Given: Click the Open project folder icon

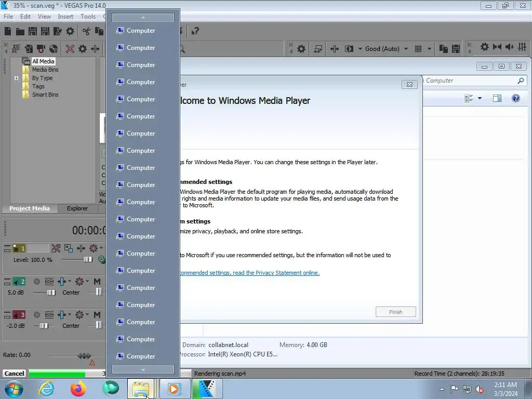Looking at the screenshot, I should [x=20, y=32].
